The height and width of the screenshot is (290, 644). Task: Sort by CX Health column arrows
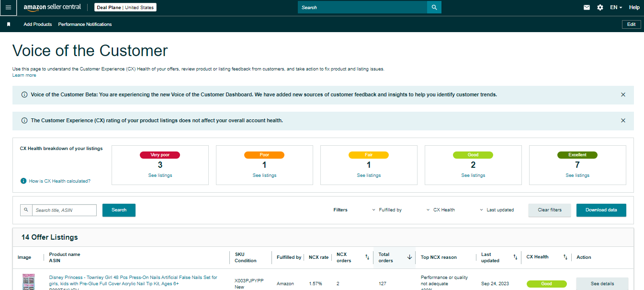click(x=565, y=257)
